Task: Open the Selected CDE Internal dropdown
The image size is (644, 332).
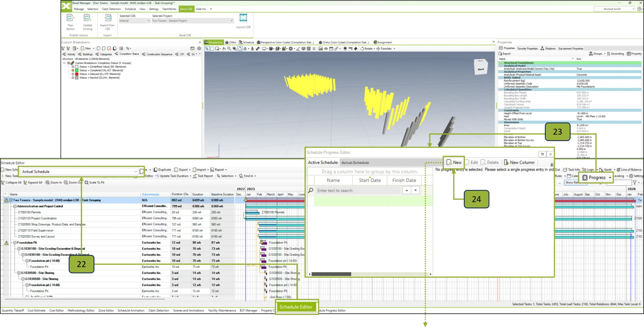Action: click(134, 21)
